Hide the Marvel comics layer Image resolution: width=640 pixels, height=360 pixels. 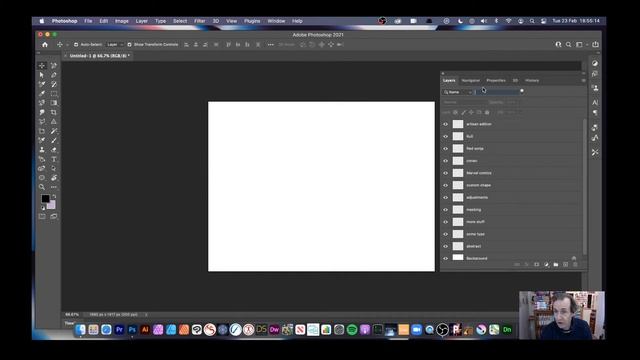tap(446, 173)
